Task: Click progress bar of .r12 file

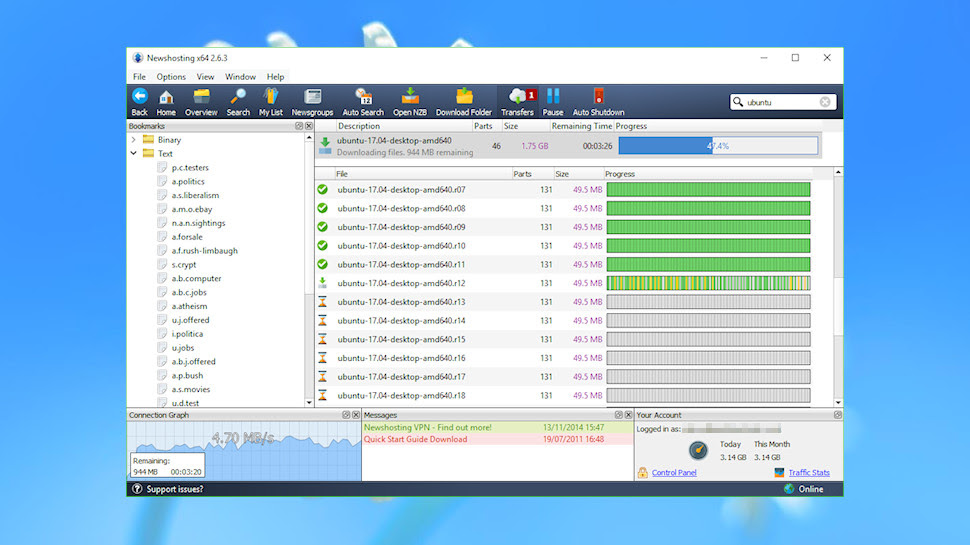Action: 708,283
